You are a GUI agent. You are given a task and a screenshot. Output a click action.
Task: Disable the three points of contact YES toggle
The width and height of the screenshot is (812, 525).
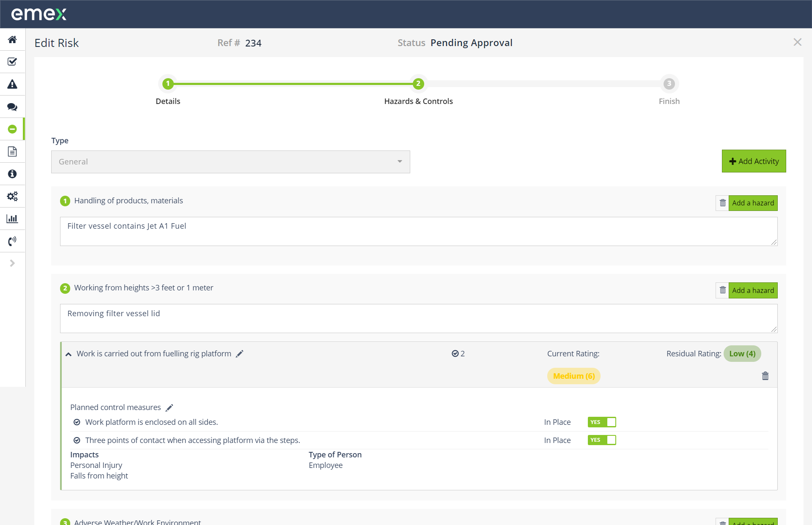(x=602, y=440)
